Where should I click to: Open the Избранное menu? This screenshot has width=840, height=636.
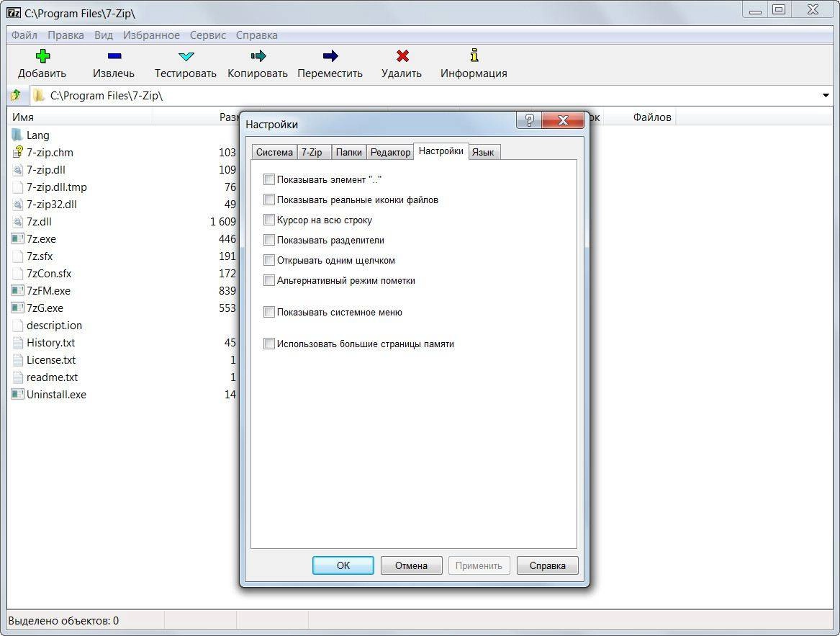[x=151, y=35]
